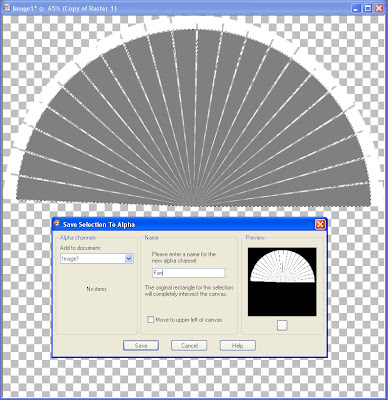The height and width of the screenshot is (400, 388).
Task: Close the Image1 document window
Action: click(379, 8)
